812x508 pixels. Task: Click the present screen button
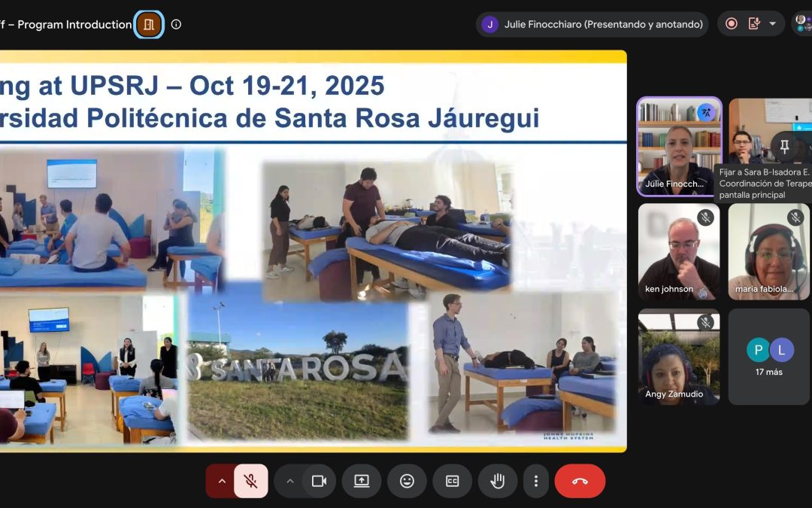pyautogui.click(x=362, y=481)
